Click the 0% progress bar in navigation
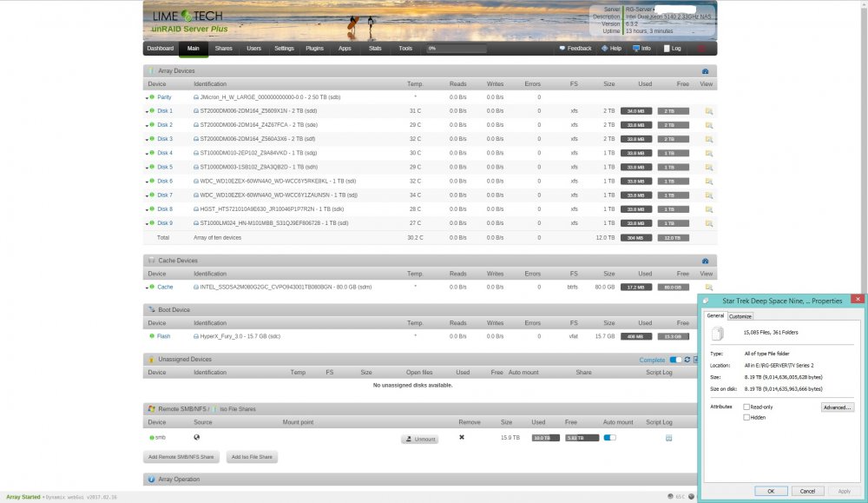This screenshot has width=868, height=503. 457,49
